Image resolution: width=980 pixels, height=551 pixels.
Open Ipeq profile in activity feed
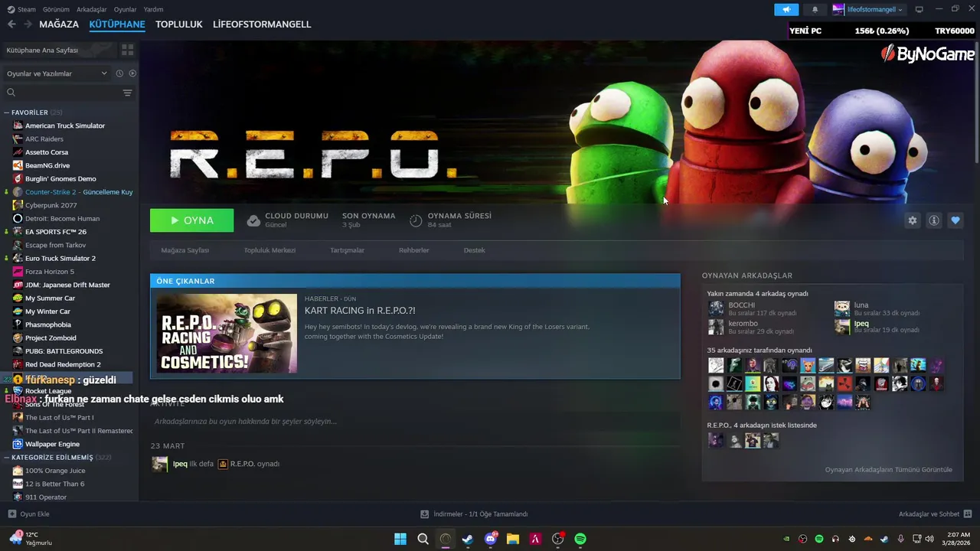pos(180,464)
